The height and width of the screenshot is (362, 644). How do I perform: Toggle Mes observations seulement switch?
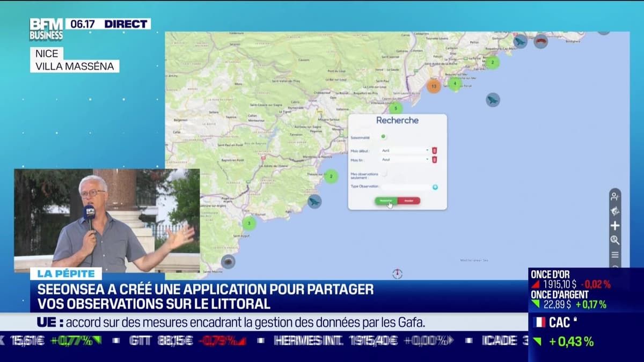click(384, 173)
